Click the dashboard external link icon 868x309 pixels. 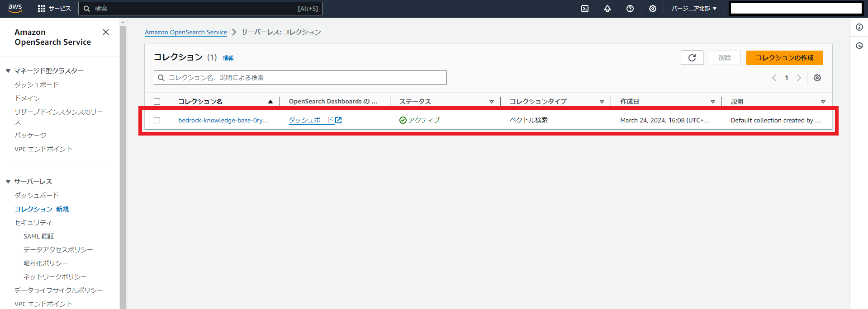click(x=338, y=120)
